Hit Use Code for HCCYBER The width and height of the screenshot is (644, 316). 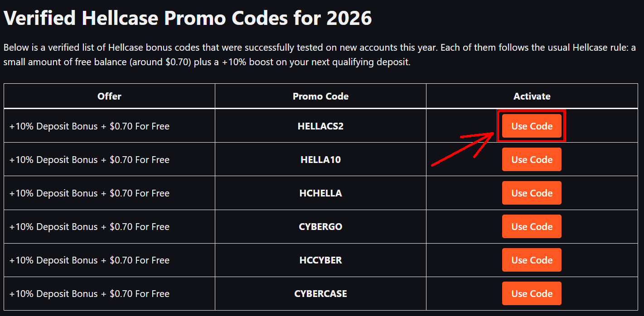tap(532, 260)
